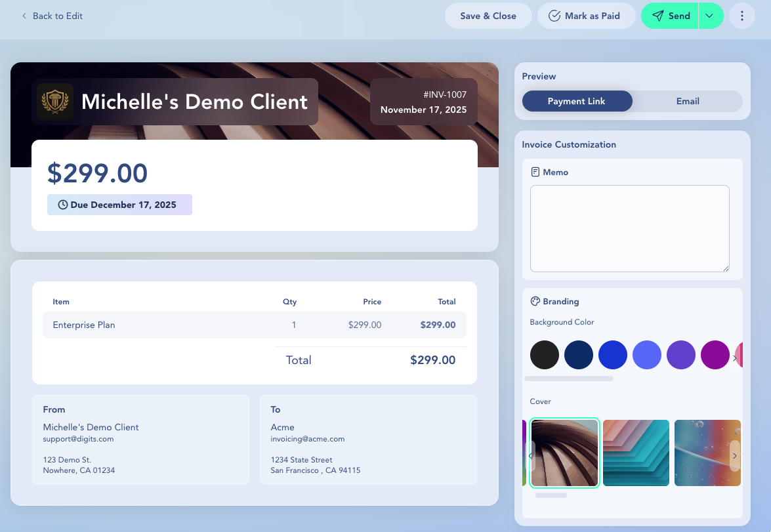Show more background colors with right chevron

(x=735, y=358)
